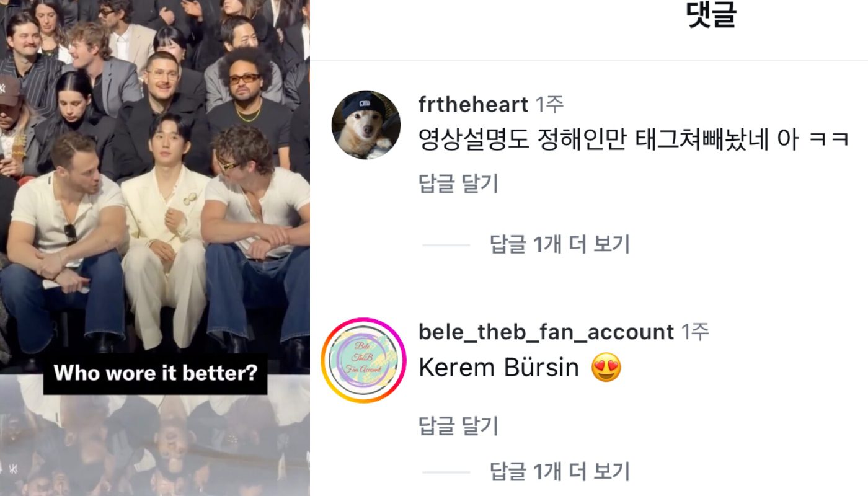This screenshot has width=868, height=496.
Task: Click the "Who wore it better?" caption
Action: point(155,373)
